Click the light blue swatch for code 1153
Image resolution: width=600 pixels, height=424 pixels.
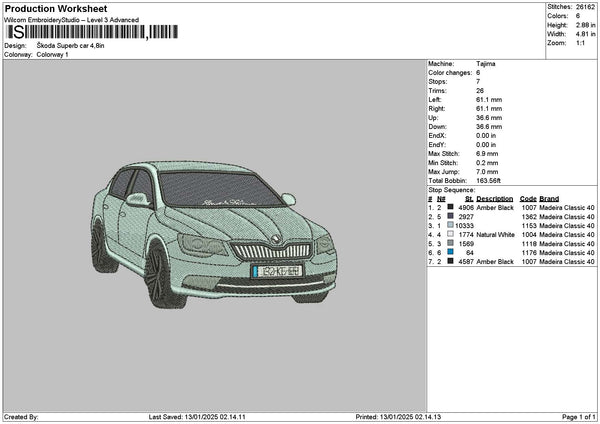pyautogui.click(x=449, y=225)
